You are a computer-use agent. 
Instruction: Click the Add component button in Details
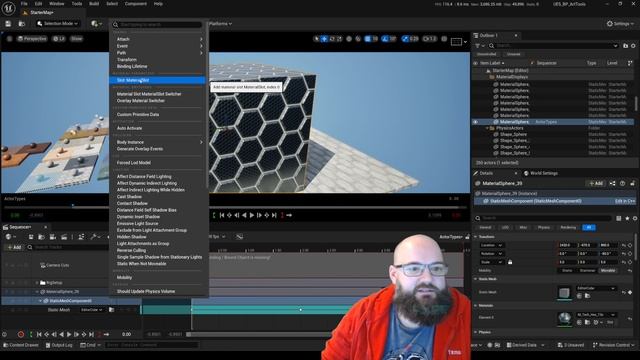(x=596, y=184)
